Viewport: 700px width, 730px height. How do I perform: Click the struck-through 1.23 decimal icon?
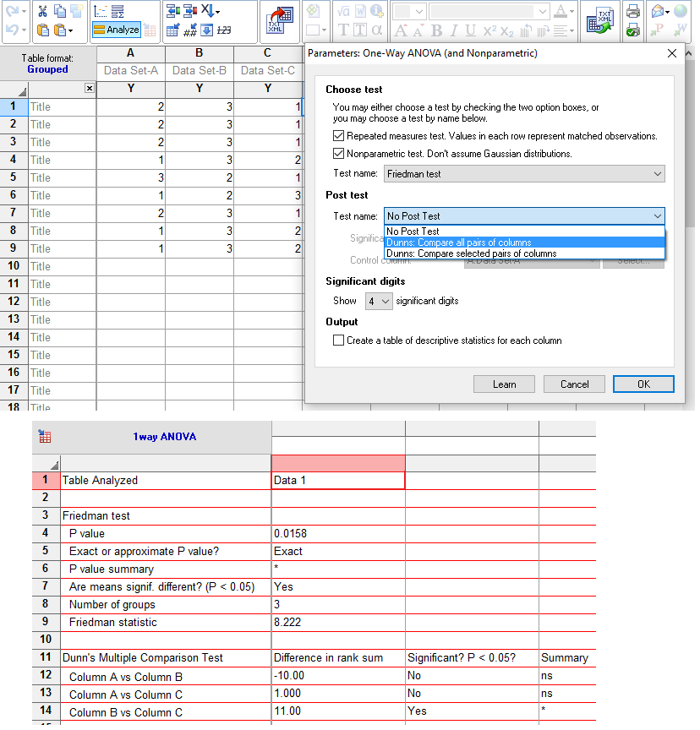point(224,30)
